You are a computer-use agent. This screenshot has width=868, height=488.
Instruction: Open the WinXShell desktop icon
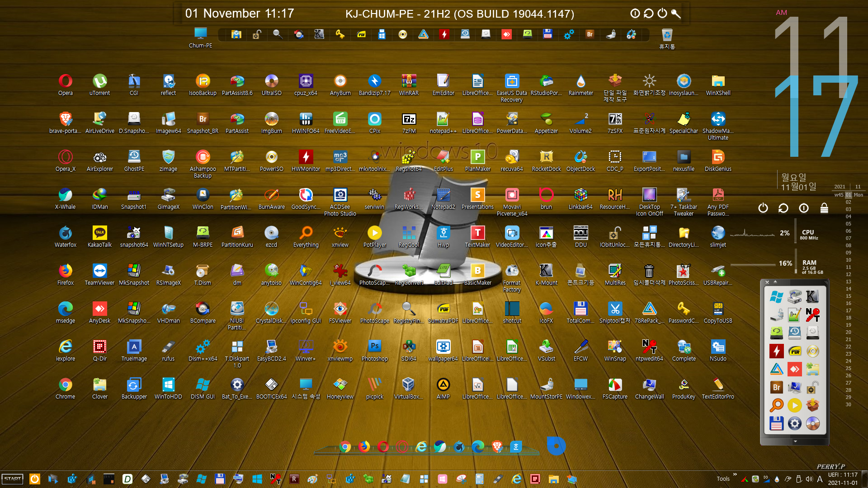[x=718, y=84]
